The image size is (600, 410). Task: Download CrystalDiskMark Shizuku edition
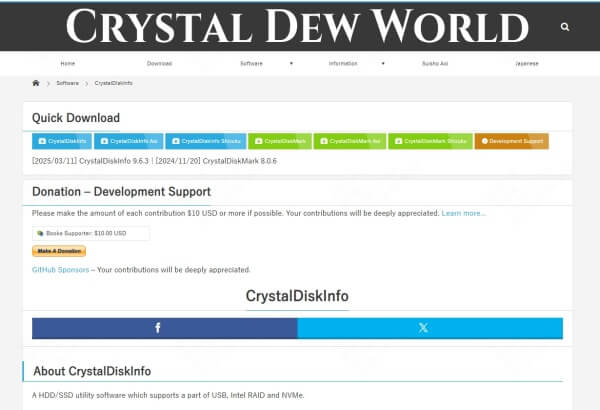pos(430,141)
